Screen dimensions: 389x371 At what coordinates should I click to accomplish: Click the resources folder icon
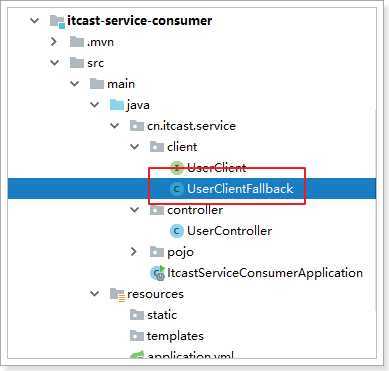[117, 294]
